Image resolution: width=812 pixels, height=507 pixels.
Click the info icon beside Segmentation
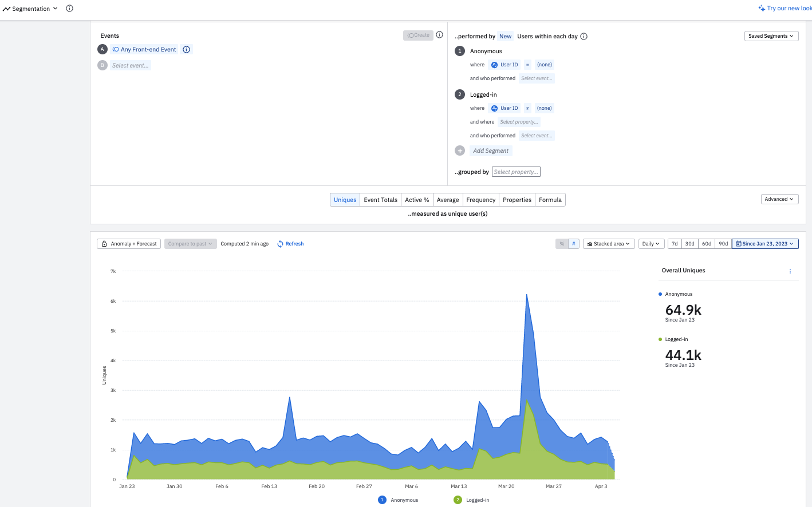(69, 9)
